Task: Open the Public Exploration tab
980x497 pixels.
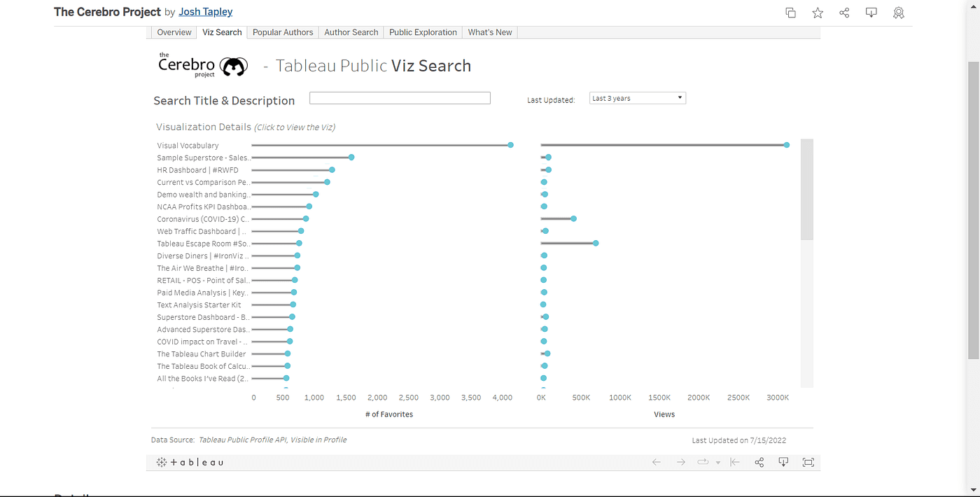Action: coord(423,32)
